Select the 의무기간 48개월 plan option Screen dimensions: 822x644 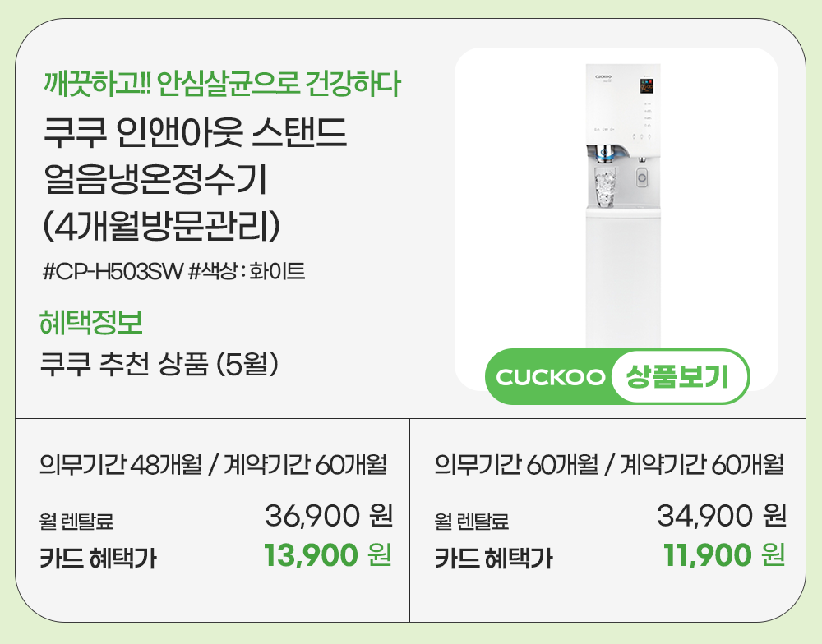tap(214, 465)
